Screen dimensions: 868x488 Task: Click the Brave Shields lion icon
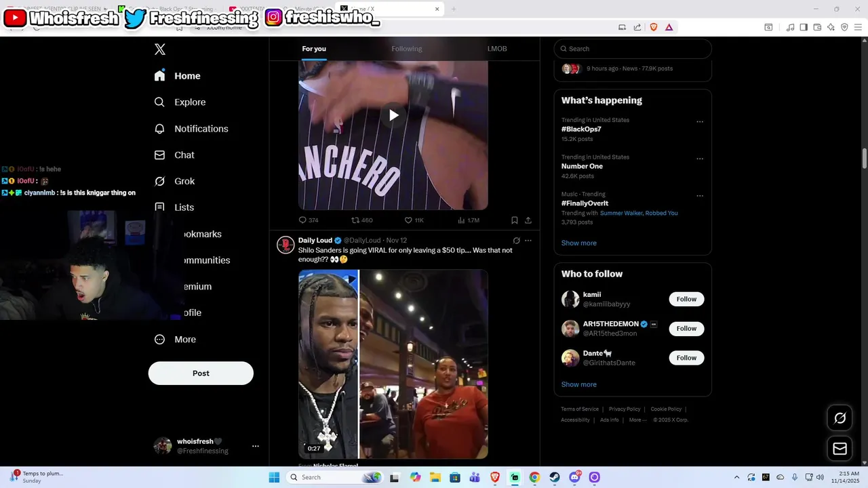[x=654, y=27]
